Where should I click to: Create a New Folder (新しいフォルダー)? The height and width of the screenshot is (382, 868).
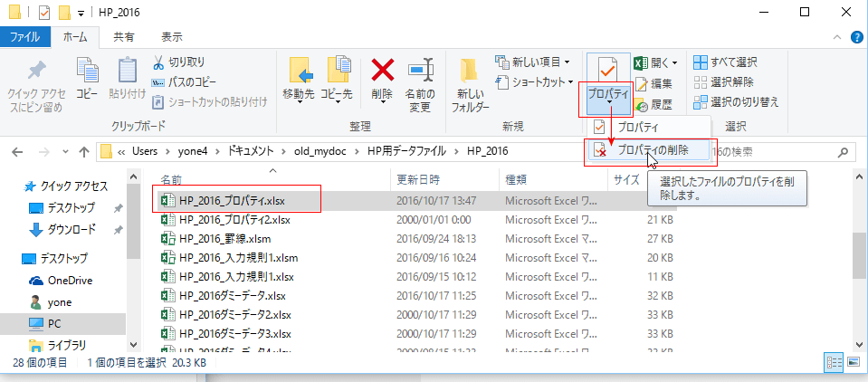pos(470,83)
